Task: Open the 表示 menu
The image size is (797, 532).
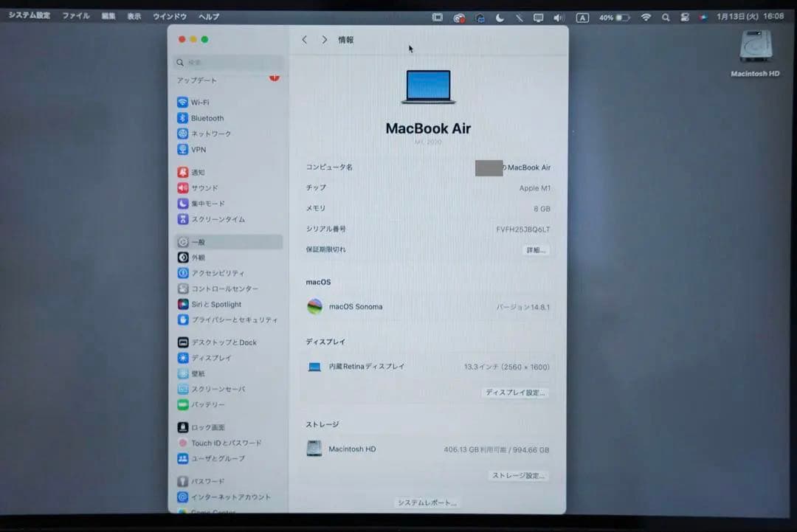Action: tap(134, 16)
